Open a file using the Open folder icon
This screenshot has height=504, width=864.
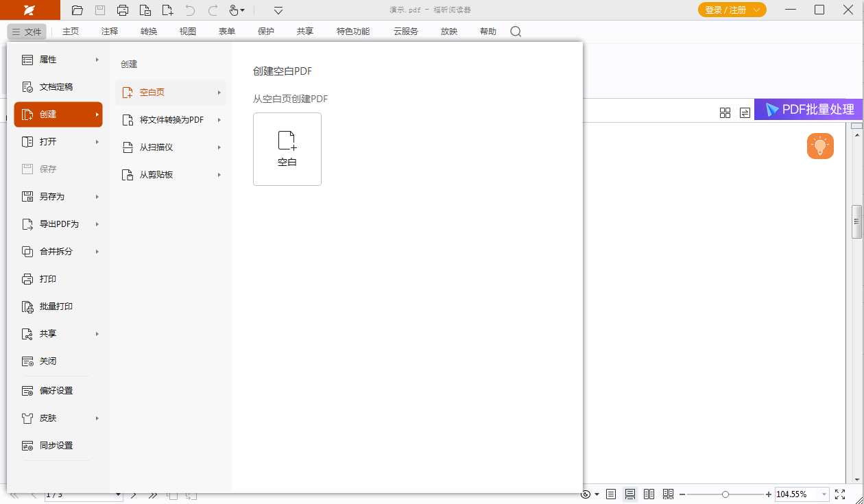click(x=77, y=10)
